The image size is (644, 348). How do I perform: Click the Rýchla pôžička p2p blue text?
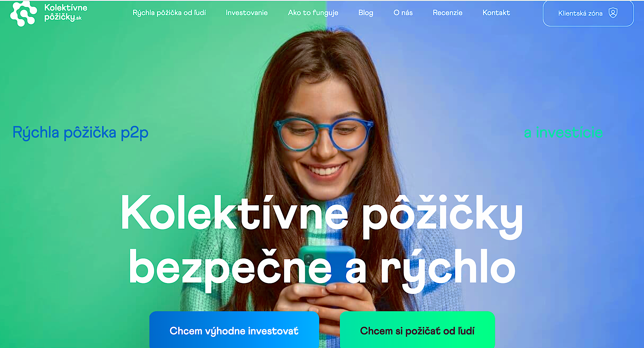[80, 133]
